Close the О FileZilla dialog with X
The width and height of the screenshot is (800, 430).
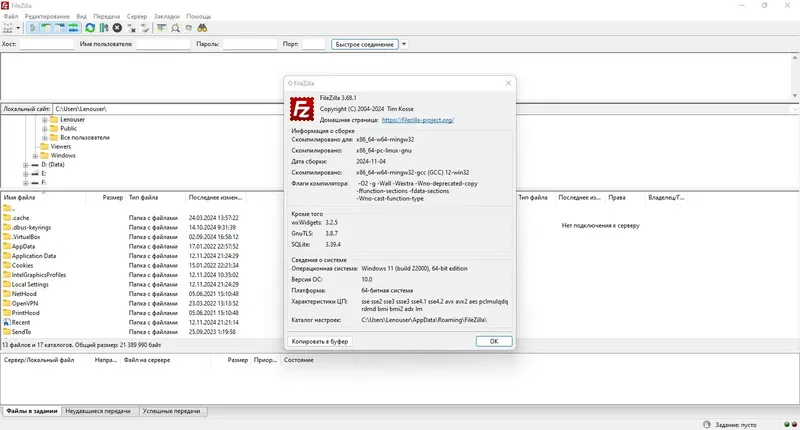(508, 83)
